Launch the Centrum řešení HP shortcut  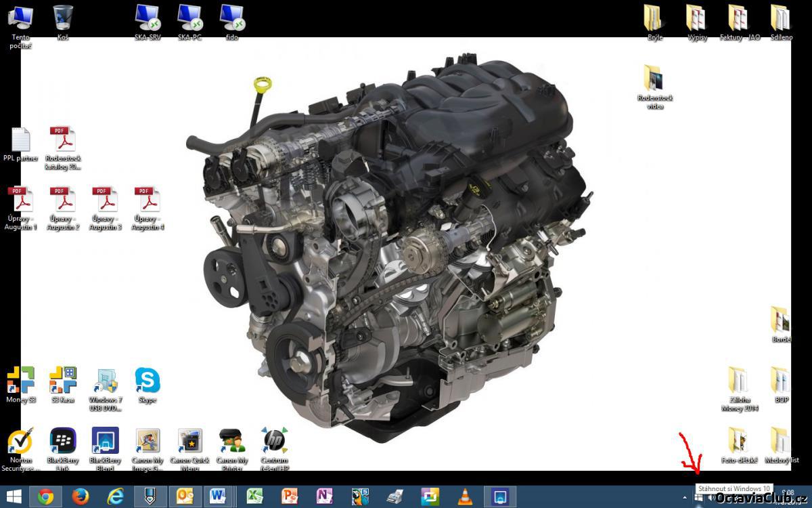[275, 442]
